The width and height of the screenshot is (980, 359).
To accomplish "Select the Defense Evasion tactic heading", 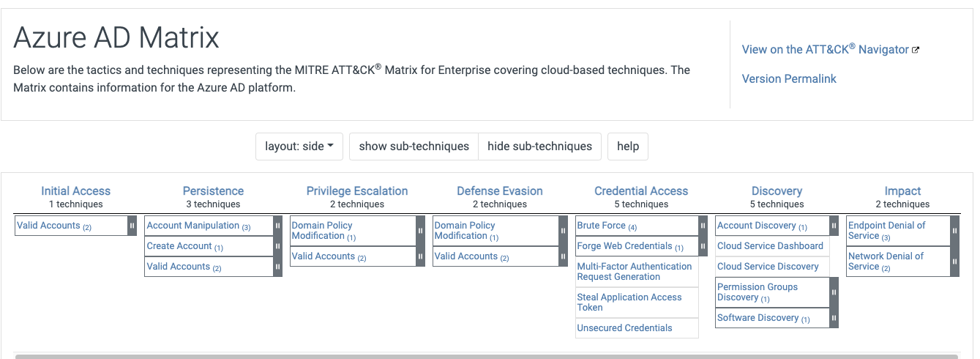I will click(x=500, y=191).
